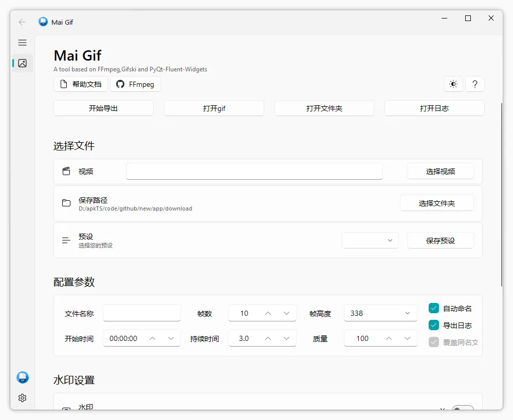Click the 开始导出 export button
This screenshot has width=513, height=420.
[103, 108]
